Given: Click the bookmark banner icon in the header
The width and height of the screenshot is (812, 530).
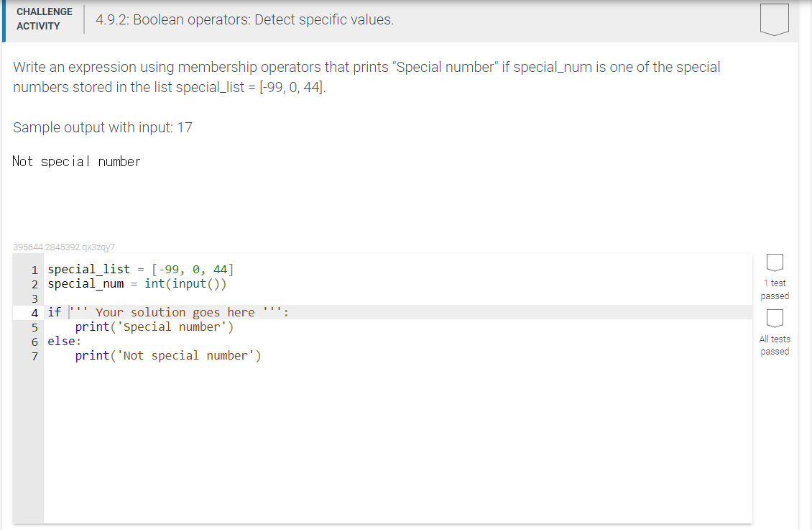Looking at the screenshot, I should (x=774, y=18).
